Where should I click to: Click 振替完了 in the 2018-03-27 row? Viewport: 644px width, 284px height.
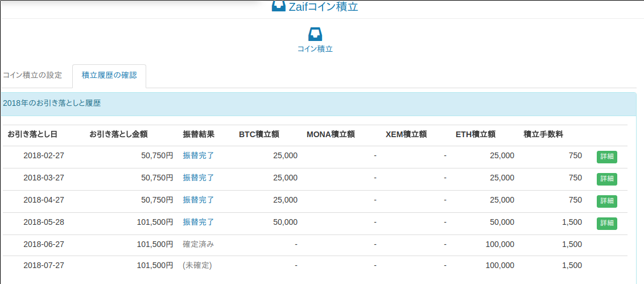pos(199,178)
